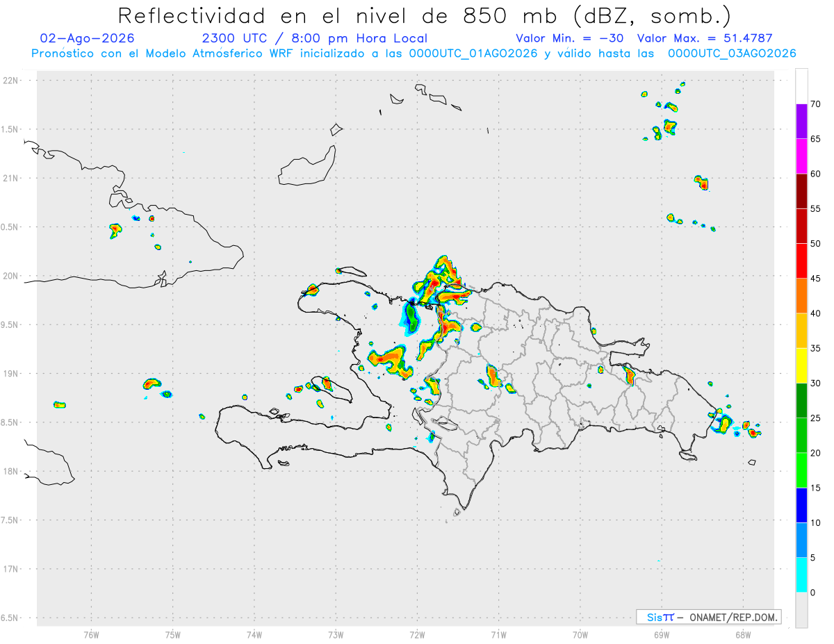Click the color bar label '60'
Viewport: 834px width, 644px height.
point(815,174)
